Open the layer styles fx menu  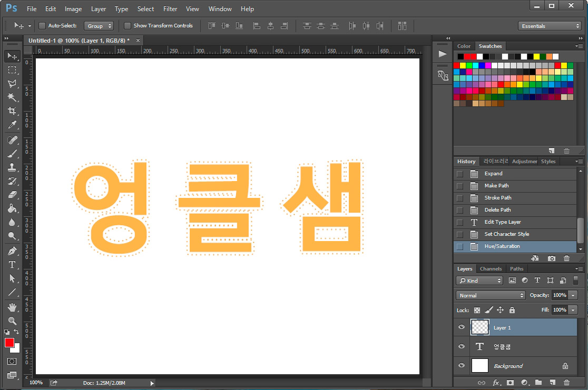(496, 383)
